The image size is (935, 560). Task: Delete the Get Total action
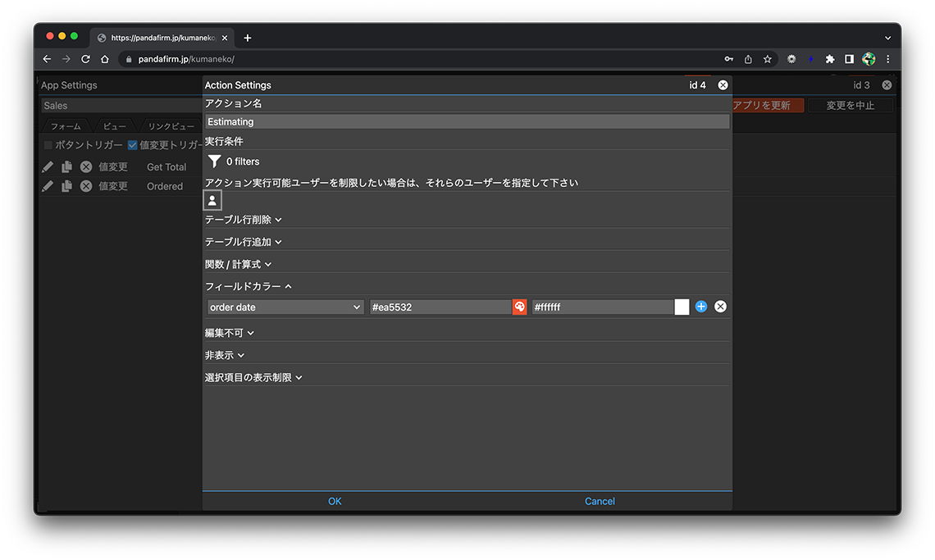click(x=85, y=166)
